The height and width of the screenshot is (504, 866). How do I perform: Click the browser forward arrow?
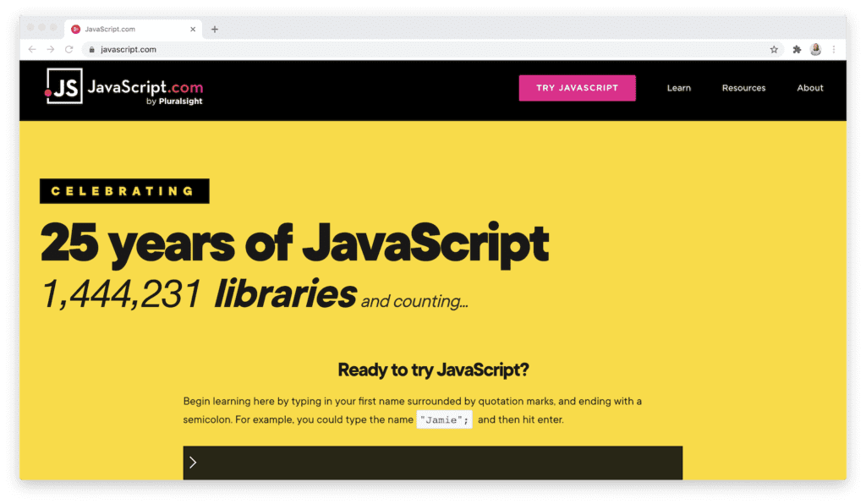tap(50, 50)
